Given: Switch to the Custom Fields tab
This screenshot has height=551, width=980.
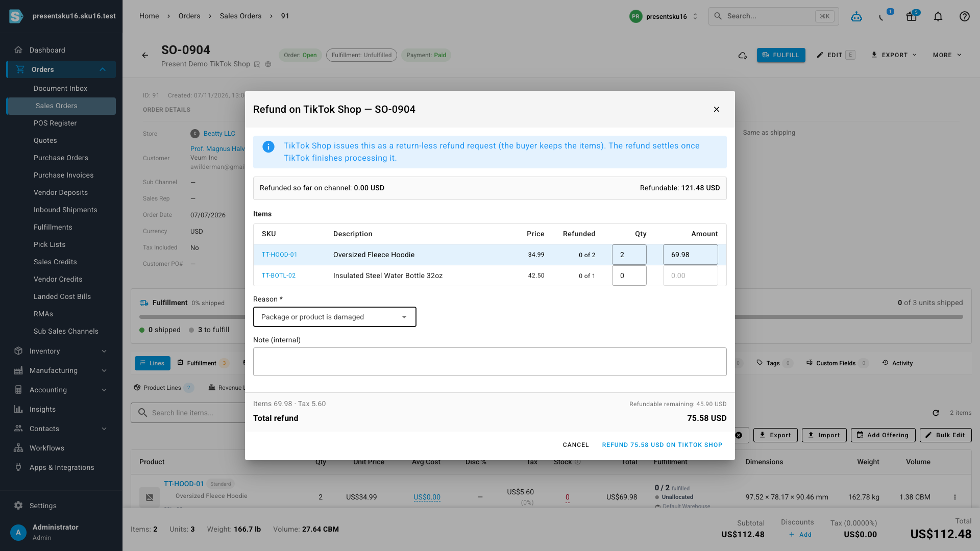Looking at the screenshot, I should (837, 363).
